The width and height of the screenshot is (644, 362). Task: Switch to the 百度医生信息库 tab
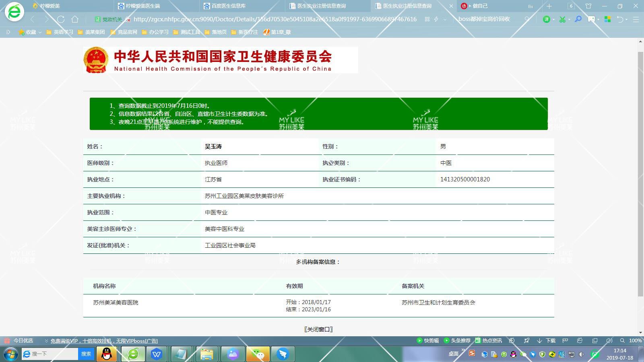click(228, 6)
